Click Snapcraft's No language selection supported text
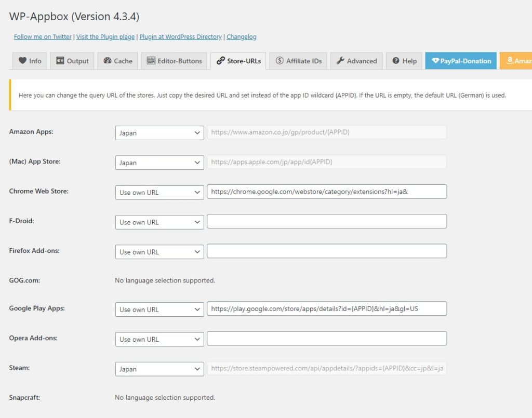The width and height of the screenshot is (532, 418). [165, 397]
